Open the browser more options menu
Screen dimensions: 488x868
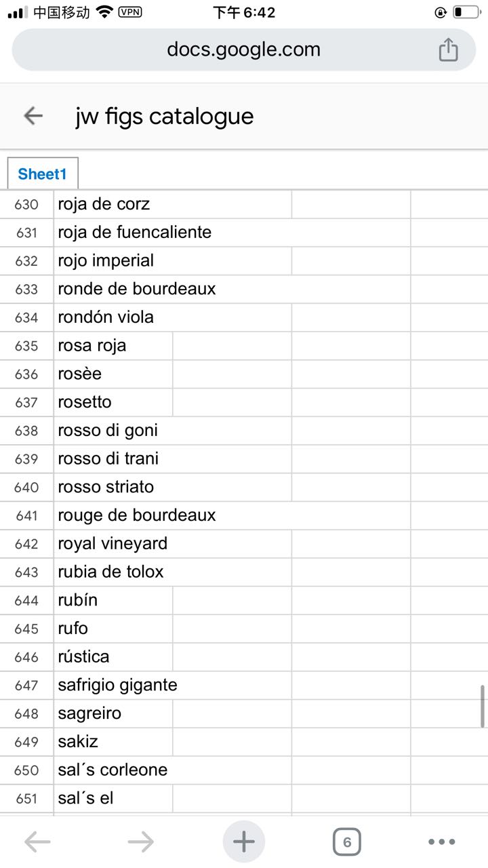coord(442,842)
